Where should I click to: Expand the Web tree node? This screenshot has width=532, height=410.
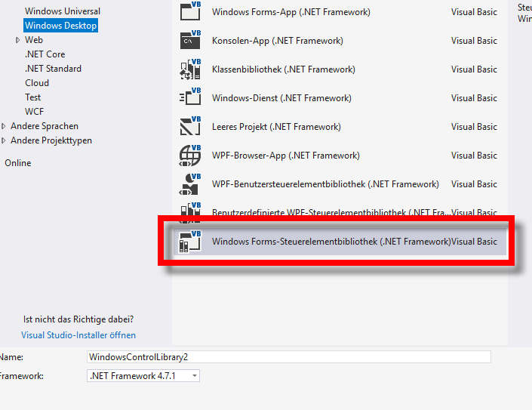click(17, 40)
